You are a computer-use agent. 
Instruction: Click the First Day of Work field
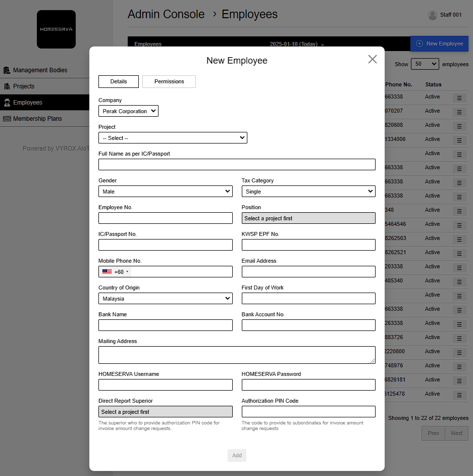(308, 299)
